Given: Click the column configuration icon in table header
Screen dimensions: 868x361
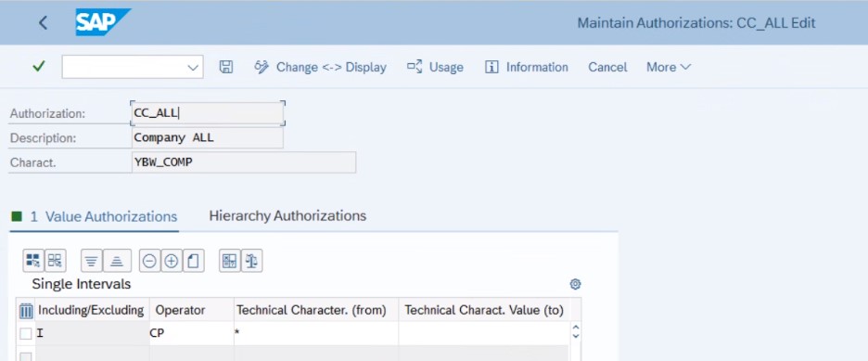Looking at the screenshot, I should coord(26,311).
